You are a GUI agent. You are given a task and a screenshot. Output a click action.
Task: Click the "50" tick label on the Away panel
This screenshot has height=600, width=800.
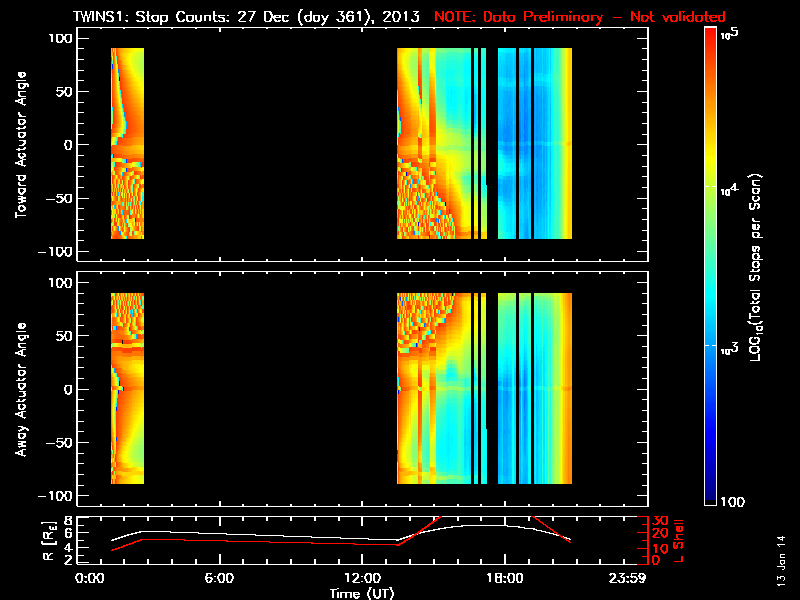(x=65, y=336)
